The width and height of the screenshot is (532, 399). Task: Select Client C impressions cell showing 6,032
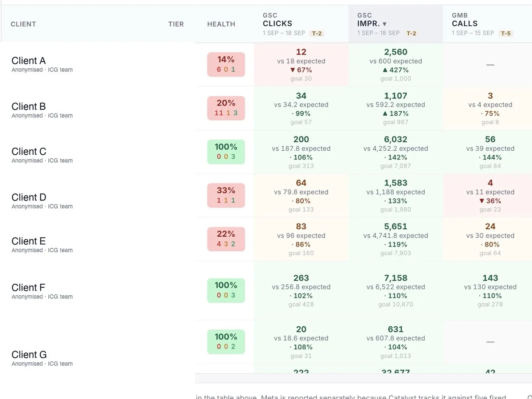395,152
